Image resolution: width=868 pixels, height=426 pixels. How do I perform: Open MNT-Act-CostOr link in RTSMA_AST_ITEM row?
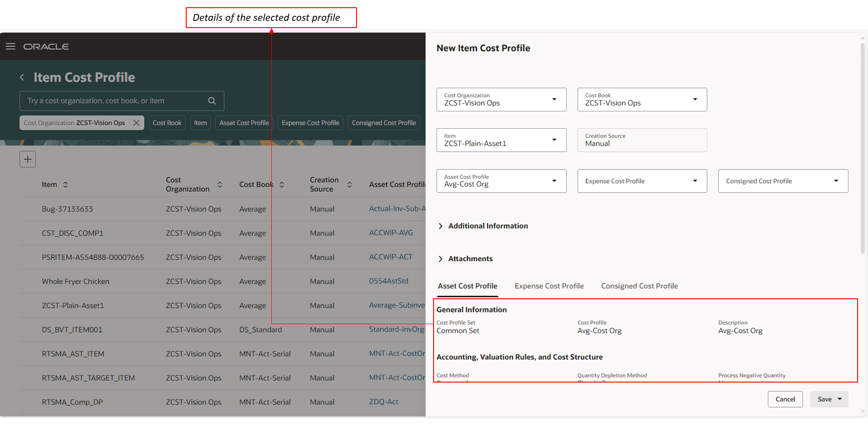pos(397,354)
